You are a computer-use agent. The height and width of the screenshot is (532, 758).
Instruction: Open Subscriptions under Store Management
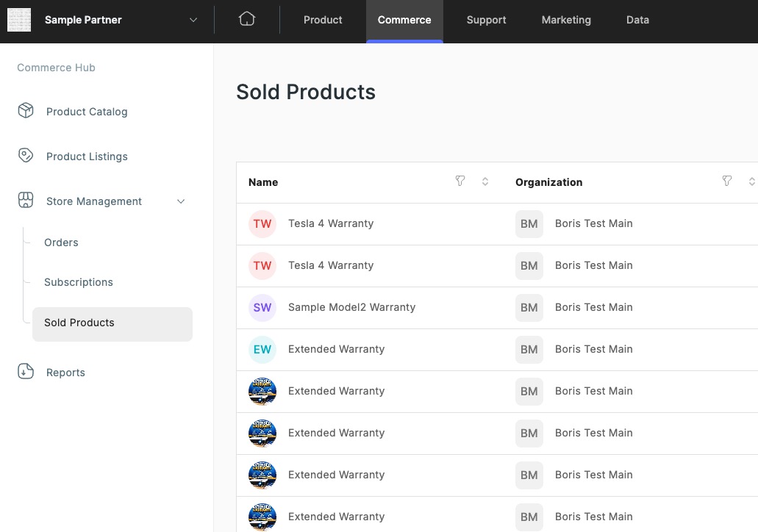click(x=79, y=282)
